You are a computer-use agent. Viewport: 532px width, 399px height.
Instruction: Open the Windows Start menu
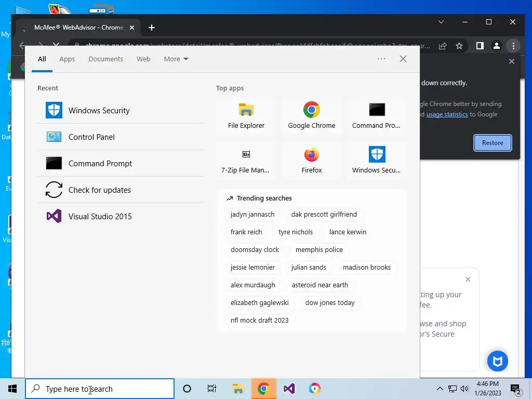click(12, 389)
